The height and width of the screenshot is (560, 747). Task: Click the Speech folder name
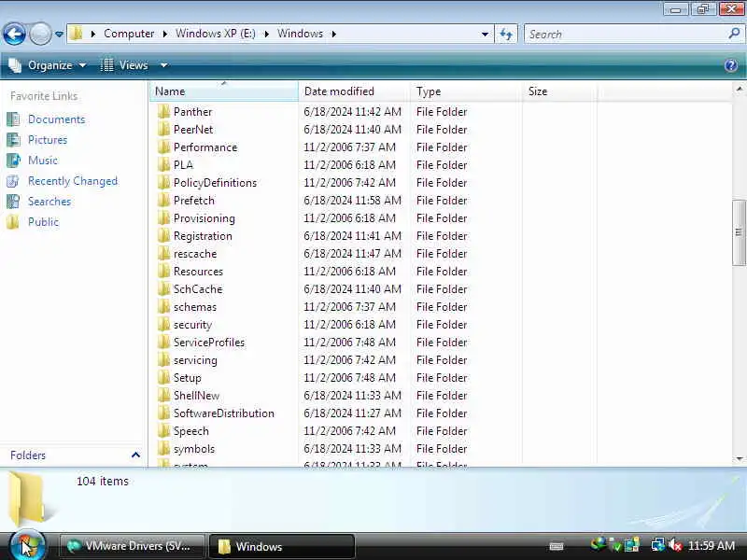(191, 431)
